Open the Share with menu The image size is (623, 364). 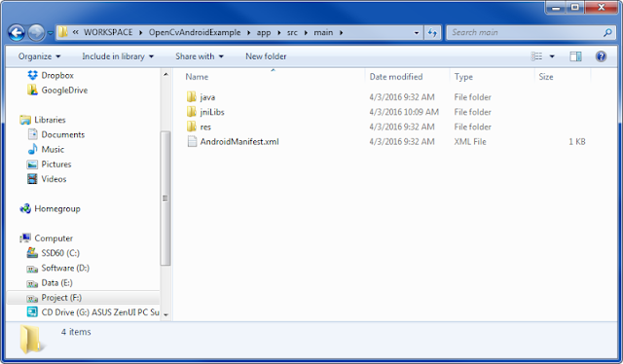(200, 56)
